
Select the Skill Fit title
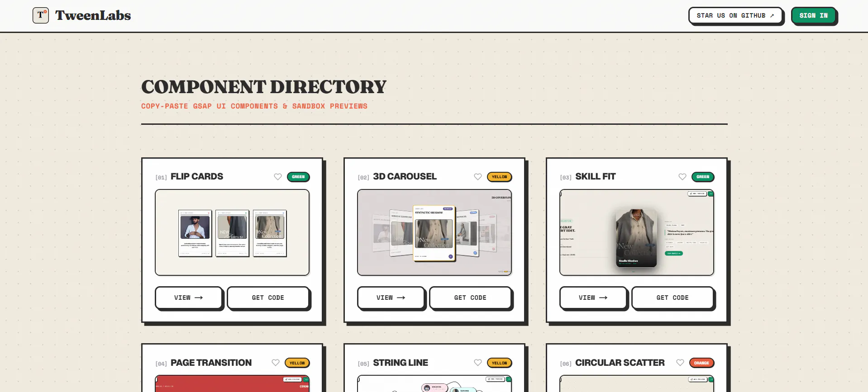tap(596, 176)
